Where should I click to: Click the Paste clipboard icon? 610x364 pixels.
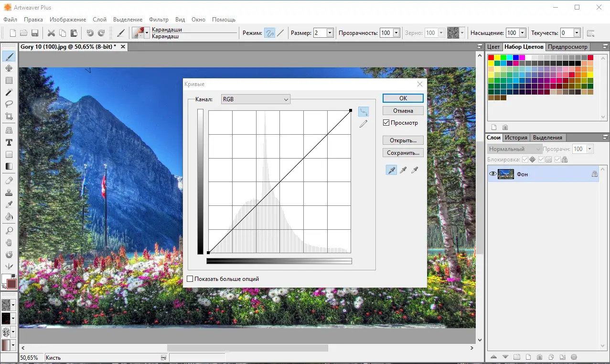[74, 33]
